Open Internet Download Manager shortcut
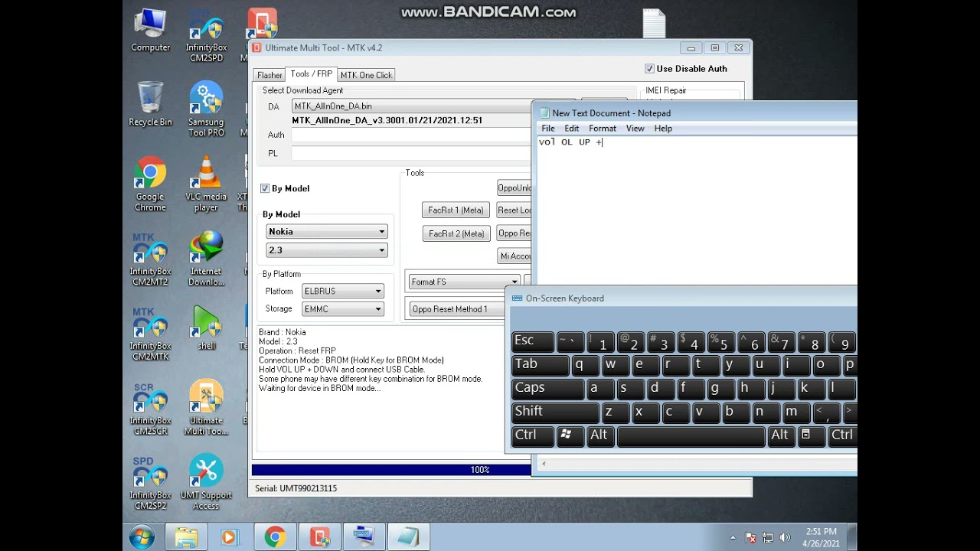This screenshot has width=980, height=551. [x=206, y=259]
